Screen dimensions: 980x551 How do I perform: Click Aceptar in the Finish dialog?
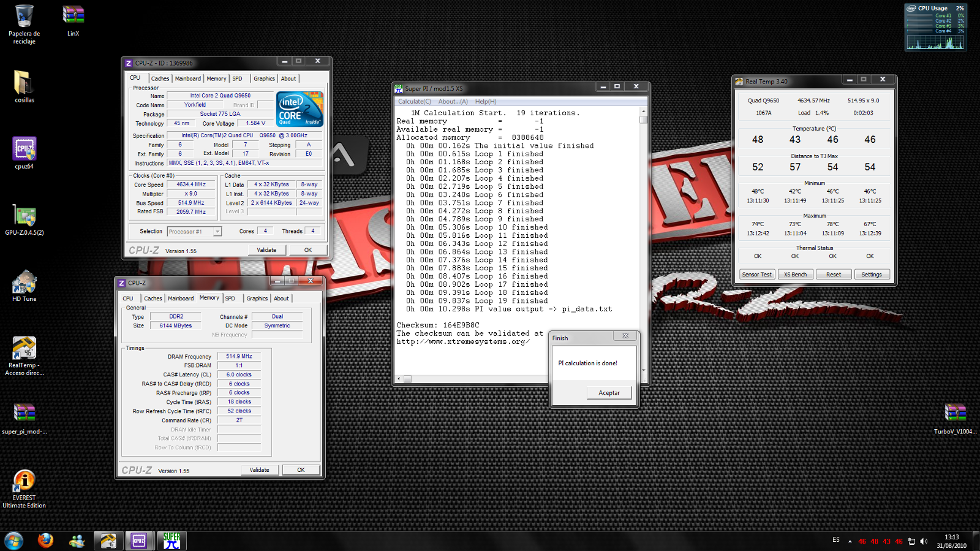(609, 393)
